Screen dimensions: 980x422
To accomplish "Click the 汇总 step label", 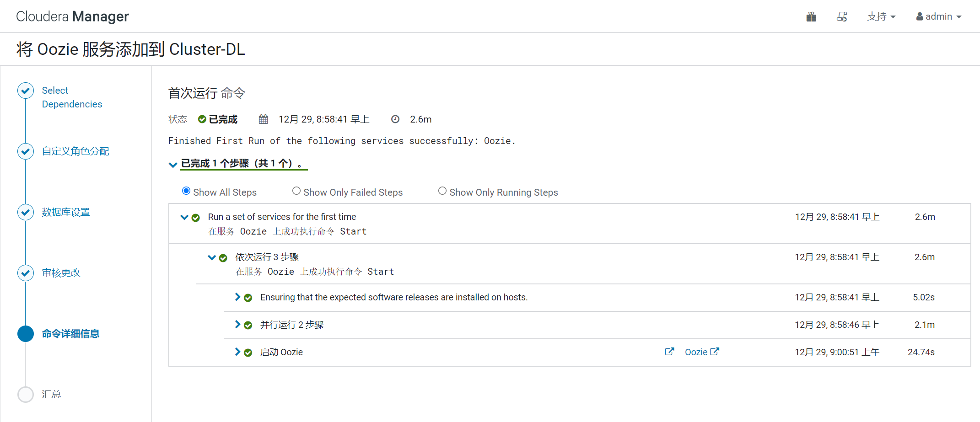I will pyautogui.click(x=51, y=394).
